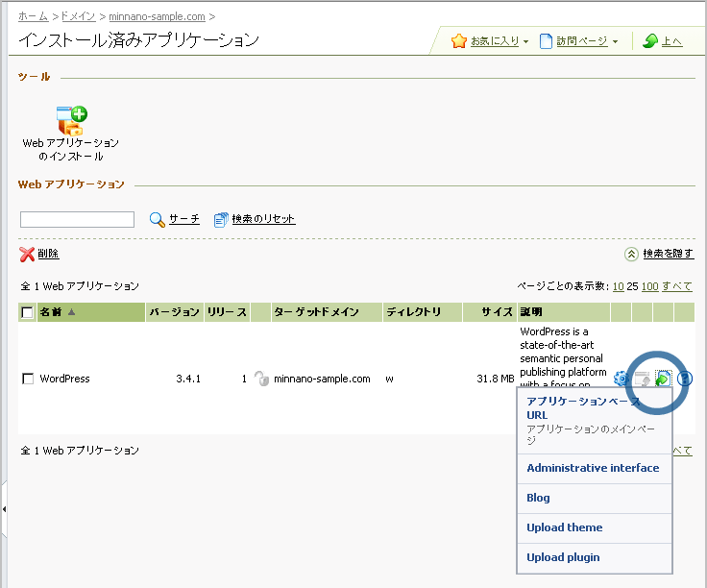This screenshot has width=707, height=588.
Task: Choose Administrative interface from the popup
Action: tap(593, 468)
